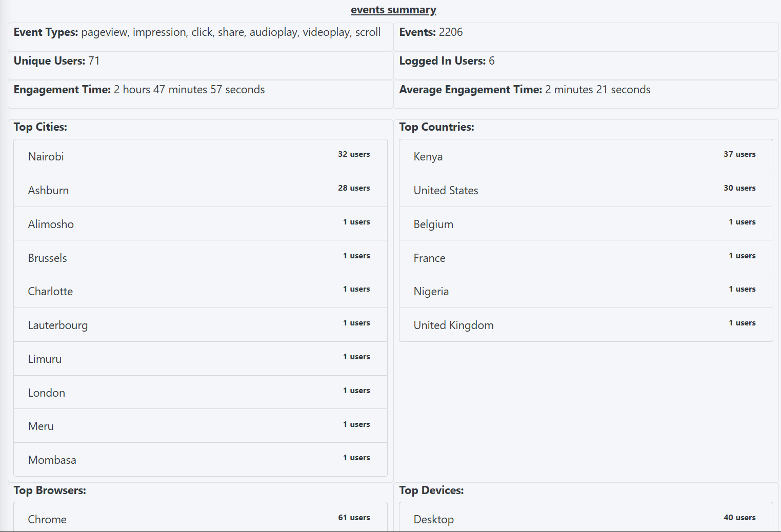Select the Lauterbourg list entry
Viewport: 781px width, 532px height.
pos(200,325)
